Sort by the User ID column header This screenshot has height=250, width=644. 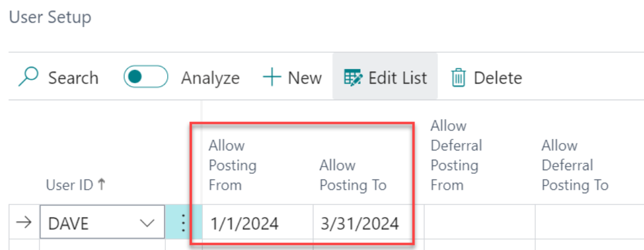(76, 185)
